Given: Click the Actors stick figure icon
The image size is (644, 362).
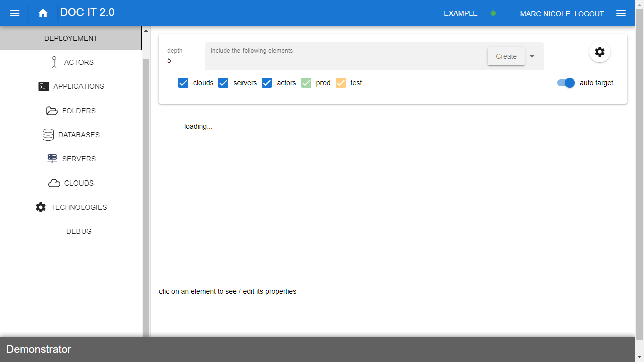Looking at the screenshot, I should [x=54, y=62].
